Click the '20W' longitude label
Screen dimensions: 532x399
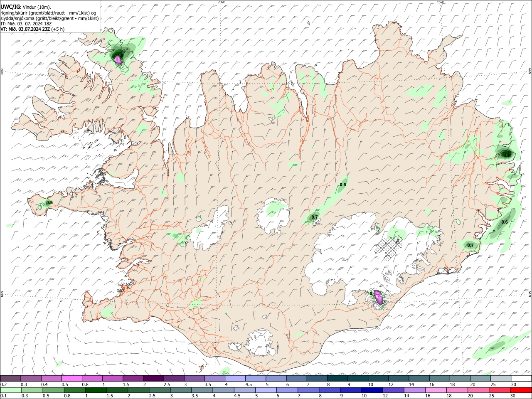(x=221, y=2)
